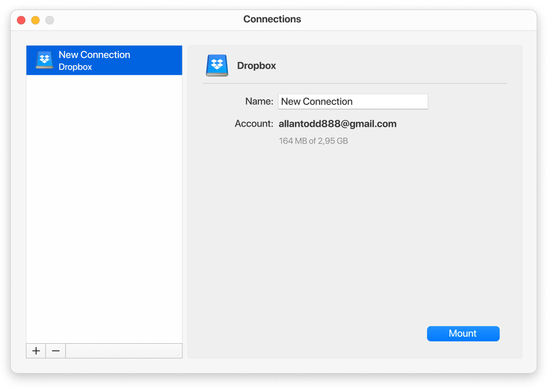This screenshot has width=547, height=392.
Task: Click the Name label
Action: [259, 102]
